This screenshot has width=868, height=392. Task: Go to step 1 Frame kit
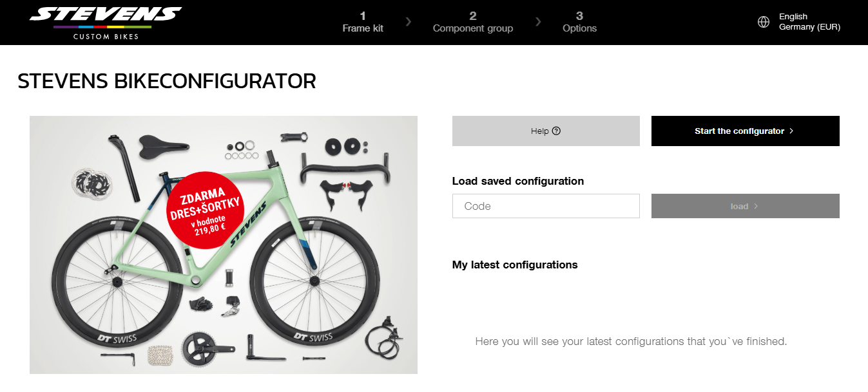[363, 23]
